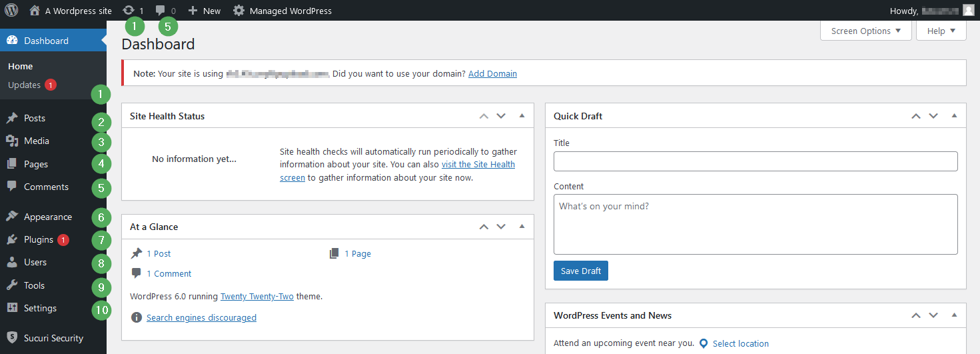Viewport: 980px width, 354px height.
Task: Open the 1 Page link
Action: coord(358,253)
